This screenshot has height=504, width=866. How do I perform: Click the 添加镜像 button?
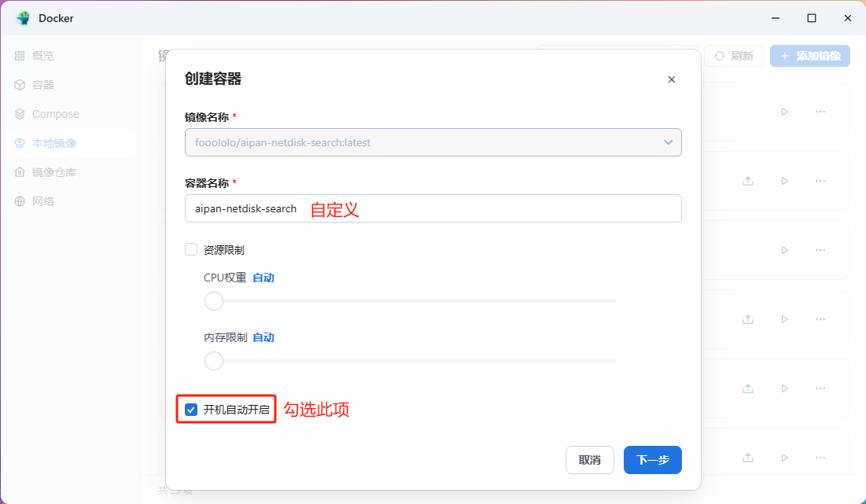(810, 56)
